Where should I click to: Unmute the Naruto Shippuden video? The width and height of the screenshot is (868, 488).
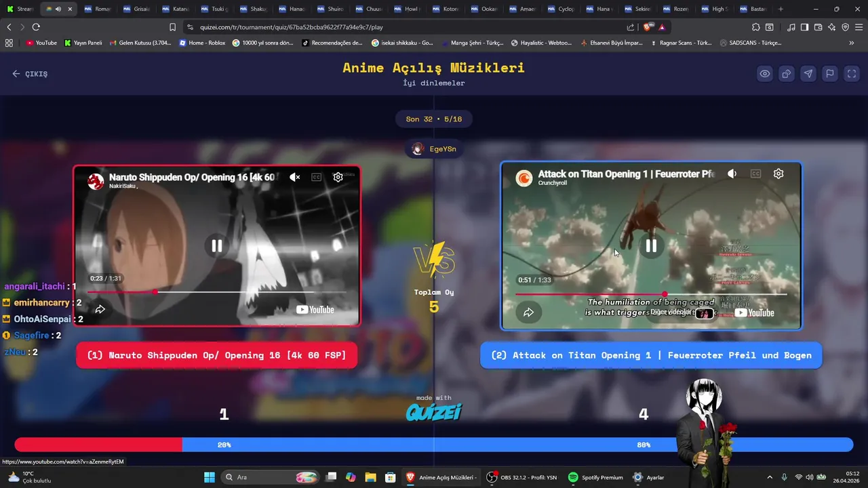(295, 177)
